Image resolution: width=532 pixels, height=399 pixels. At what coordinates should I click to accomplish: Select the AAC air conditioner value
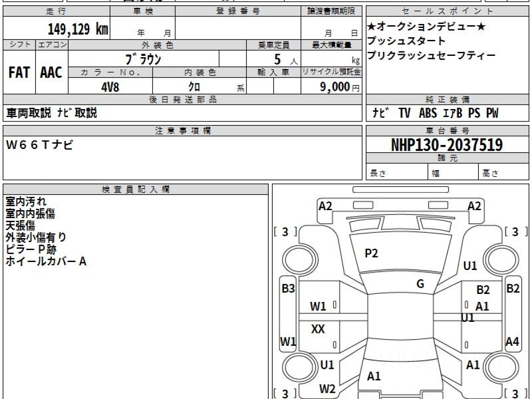click(51, 73)
